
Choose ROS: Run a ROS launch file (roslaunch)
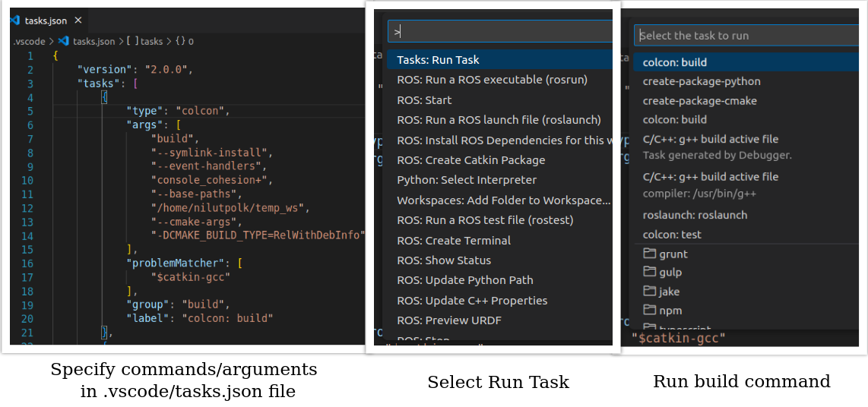[x=499, y=120]
